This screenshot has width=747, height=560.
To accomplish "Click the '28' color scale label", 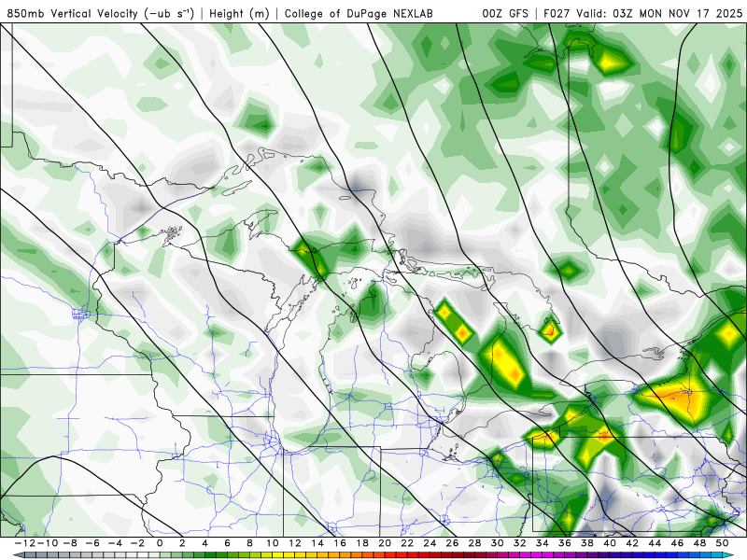I will [x=474, y=543].
